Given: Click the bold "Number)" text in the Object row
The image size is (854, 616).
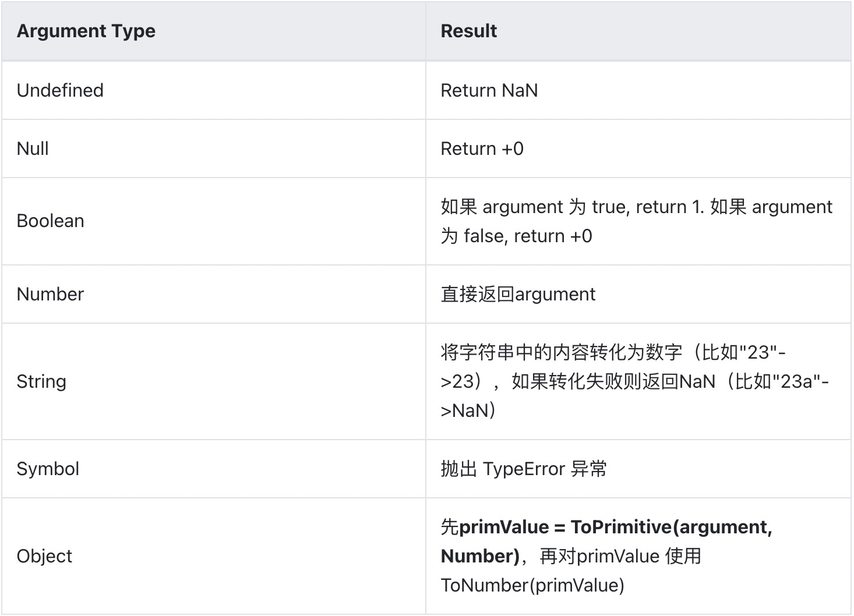Looking at the screenshot, I should [x=480, y=557].
